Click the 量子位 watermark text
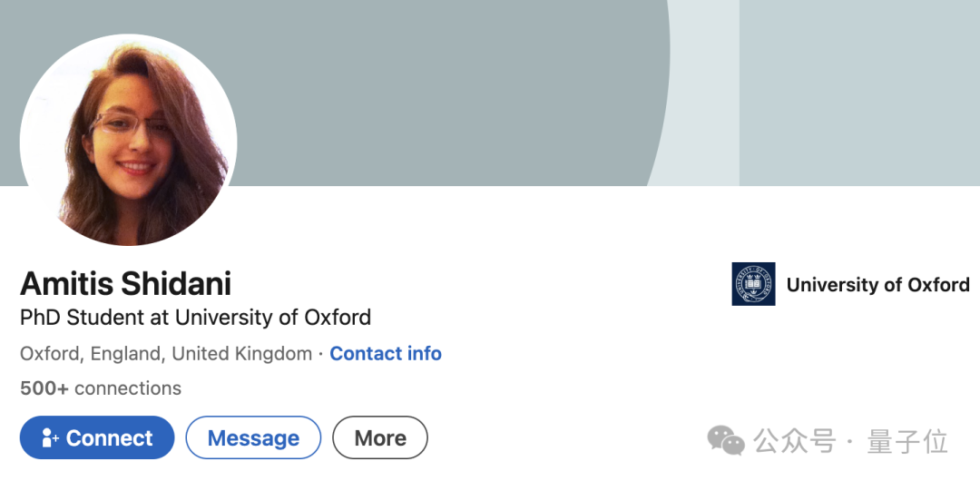This screenshot has height=481, width=980. (907, 441)
